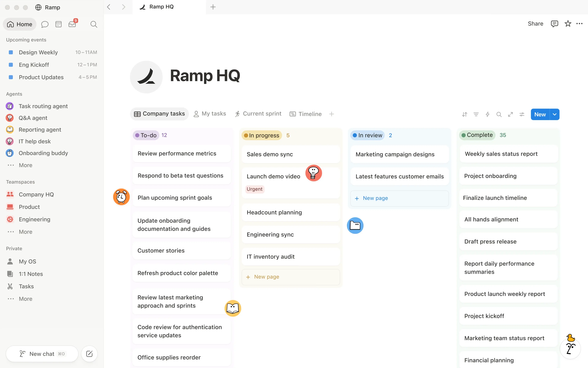Switch to the Company tasks view

click(159, 114)
